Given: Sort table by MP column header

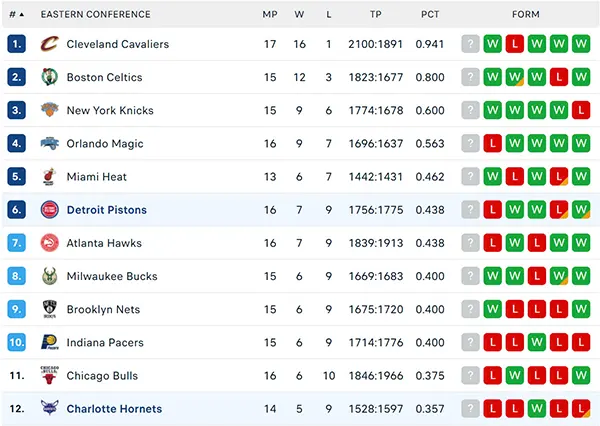Looking at the screenshot, I should [x=270, y=15].
